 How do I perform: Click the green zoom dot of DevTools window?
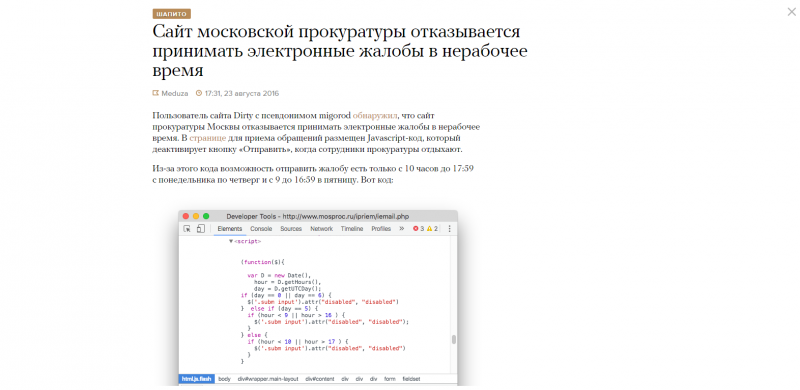click(206, 216)
